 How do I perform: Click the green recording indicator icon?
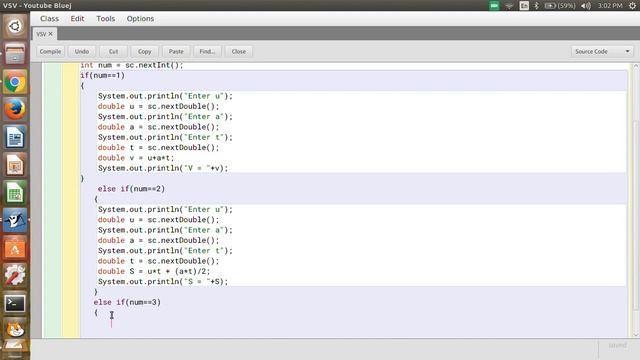(x=494, y=6)
